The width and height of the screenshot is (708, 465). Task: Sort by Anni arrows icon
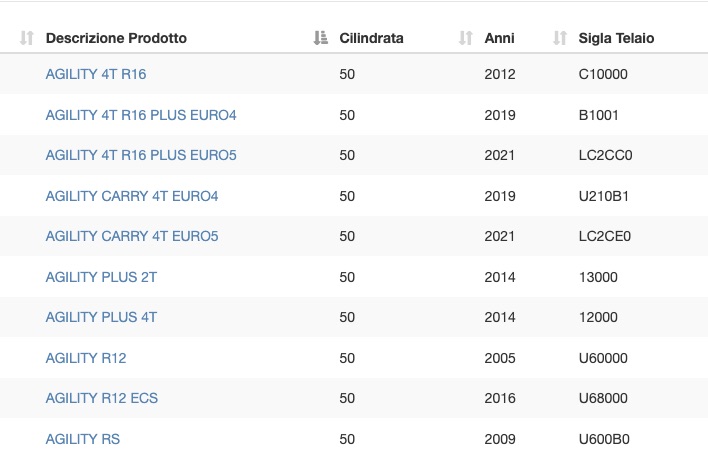coord(466,38)
